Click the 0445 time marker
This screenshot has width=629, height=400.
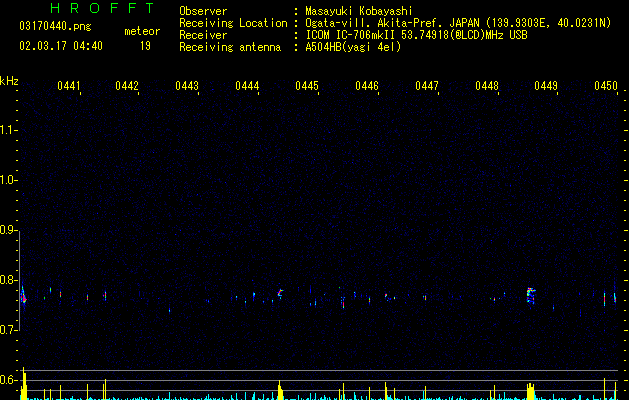click(307, 86)
